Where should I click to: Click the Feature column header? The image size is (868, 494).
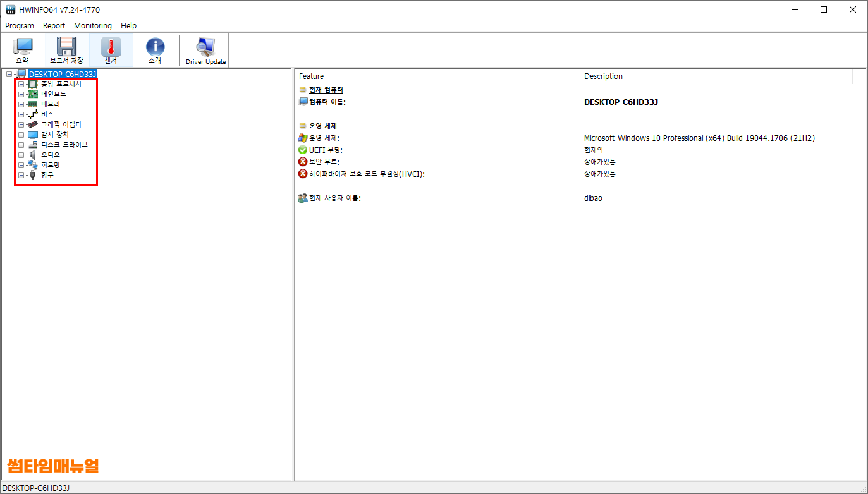[x=437, y=76]
